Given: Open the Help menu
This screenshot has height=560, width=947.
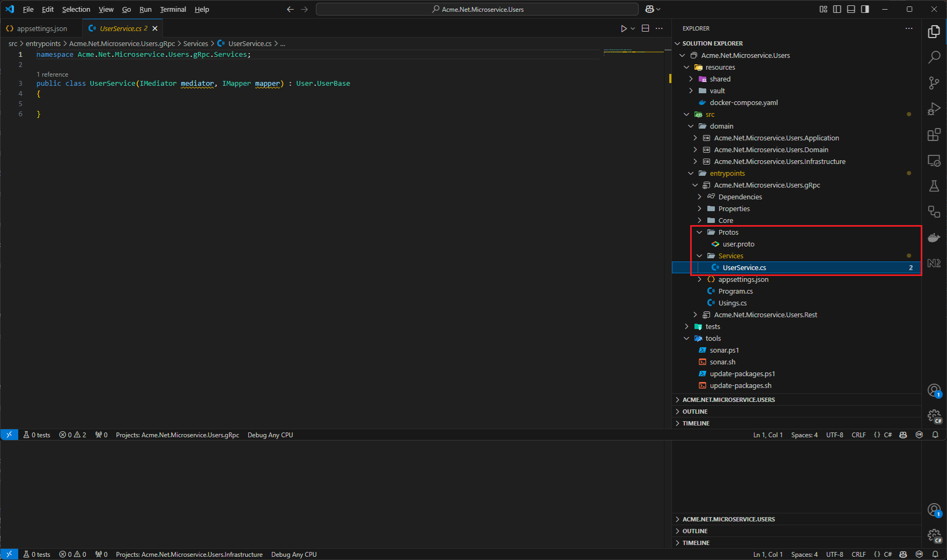Looking at the screenshot, I should (202, 9).
